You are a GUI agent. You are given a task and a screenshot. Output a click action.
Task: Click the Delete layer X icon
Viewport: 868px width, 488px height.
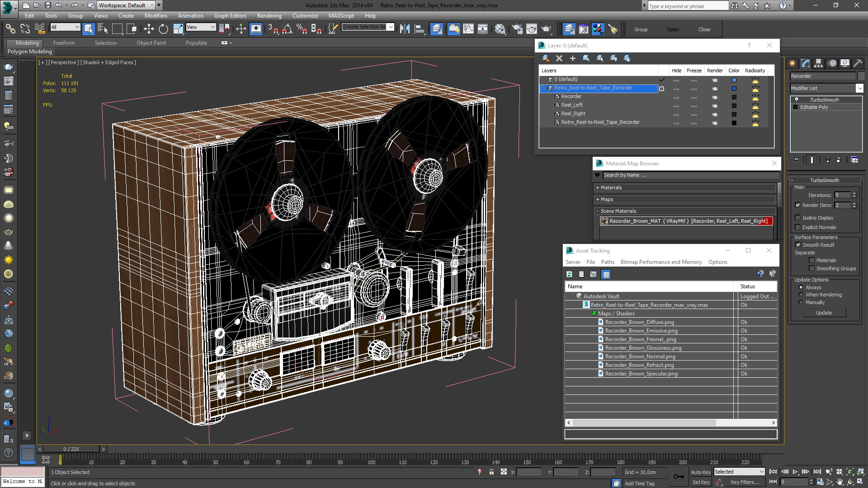559,58
